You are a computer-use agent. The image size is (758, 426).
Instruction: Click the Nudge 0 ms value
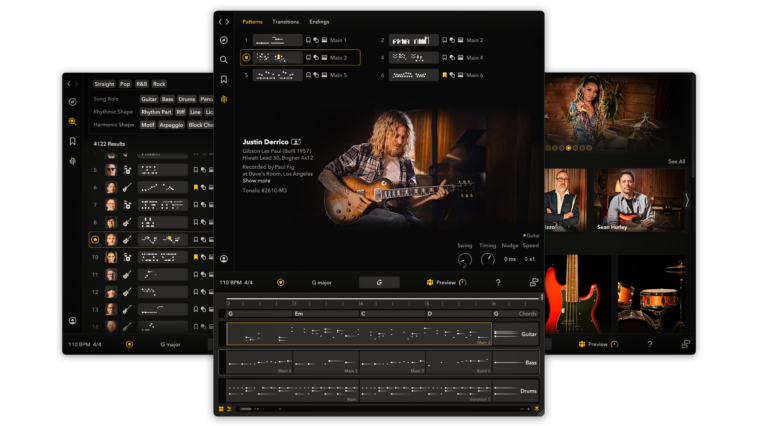click(x=510, y=259)
